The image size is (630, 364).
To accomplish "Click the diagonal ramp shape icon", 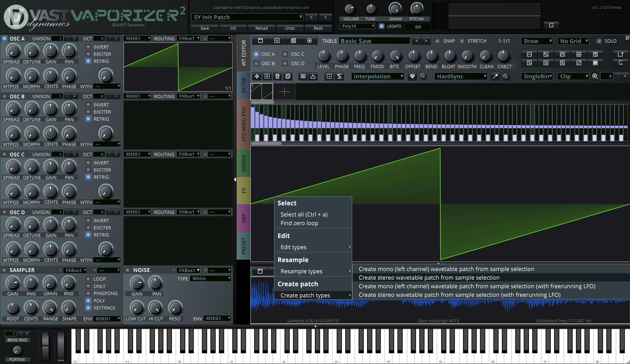I will point(579,63).
